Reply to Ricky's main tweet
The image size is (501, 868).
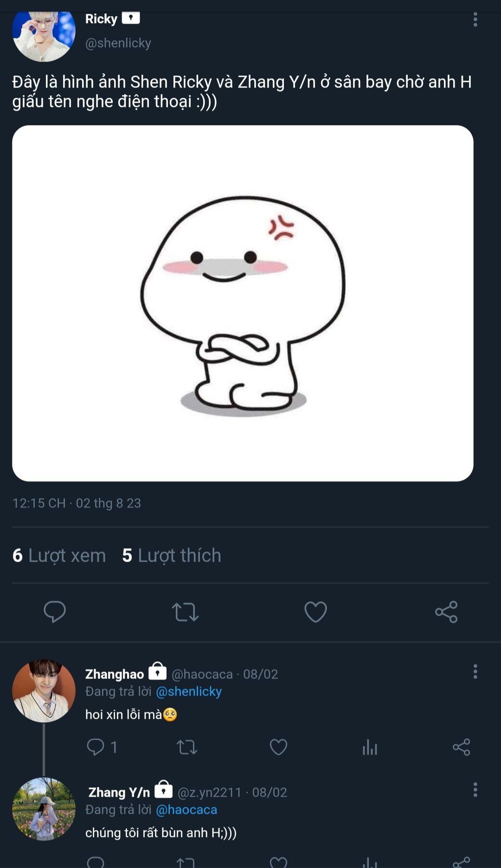(x=55, y=612)
